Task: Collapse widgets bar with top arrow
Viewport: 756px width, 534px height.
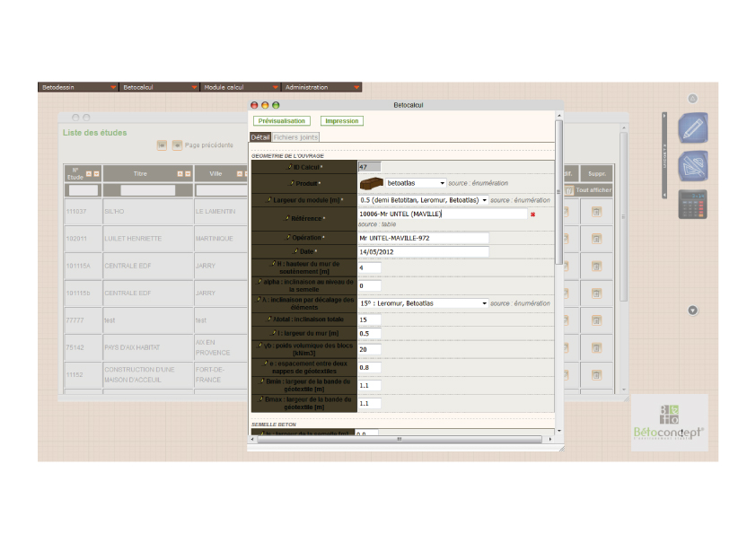Action: click(x=664, y=116)
